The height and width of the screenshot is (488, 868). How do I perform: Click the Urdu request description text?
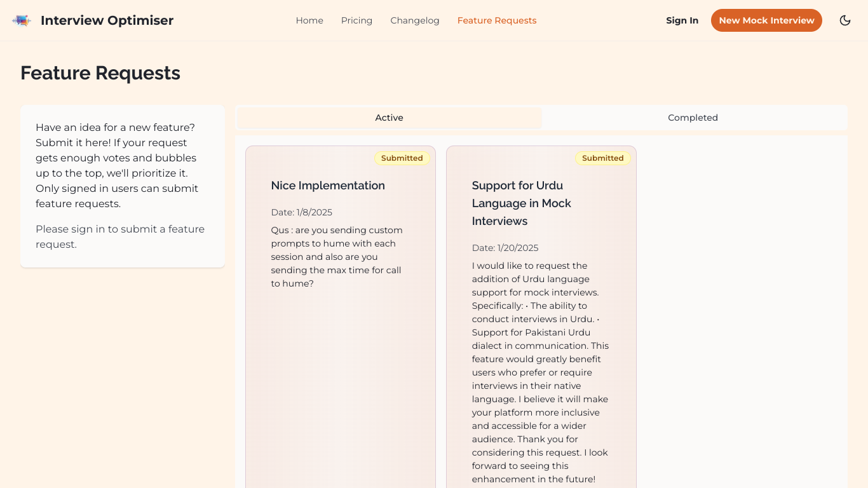541,372
